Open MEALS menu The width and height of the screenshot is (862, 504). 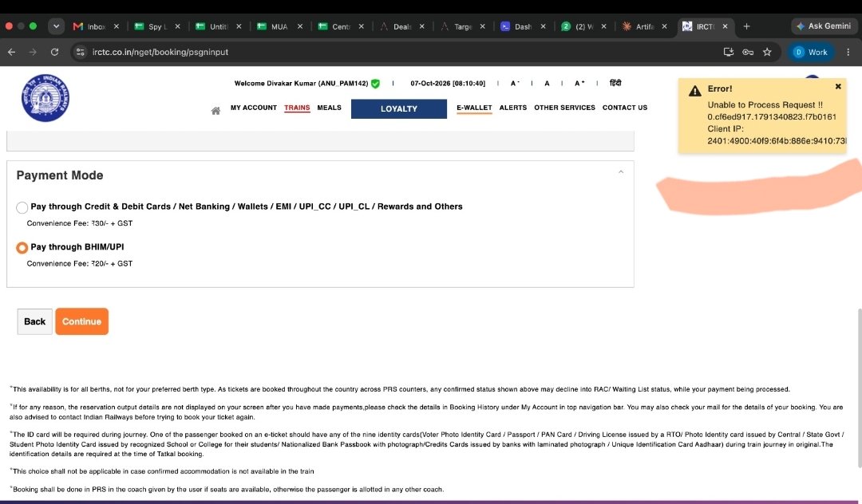[x=330, y=108]
